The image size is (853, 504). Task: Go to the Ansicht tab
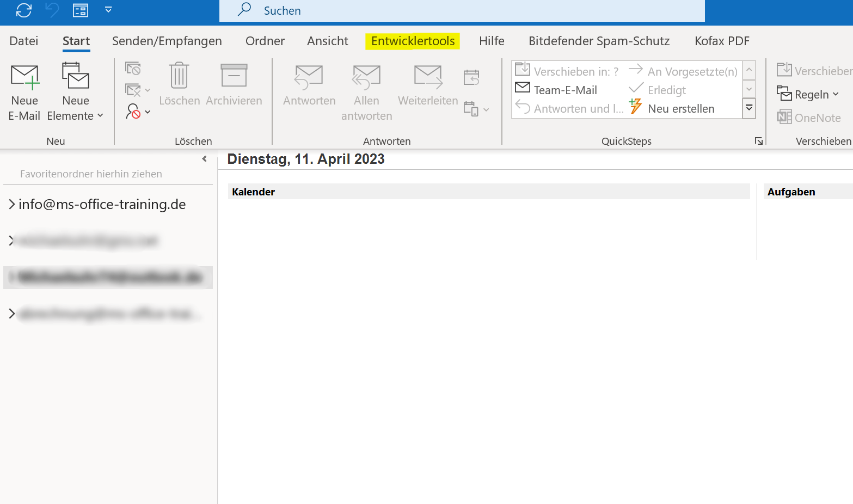click(x=328, y=41)
